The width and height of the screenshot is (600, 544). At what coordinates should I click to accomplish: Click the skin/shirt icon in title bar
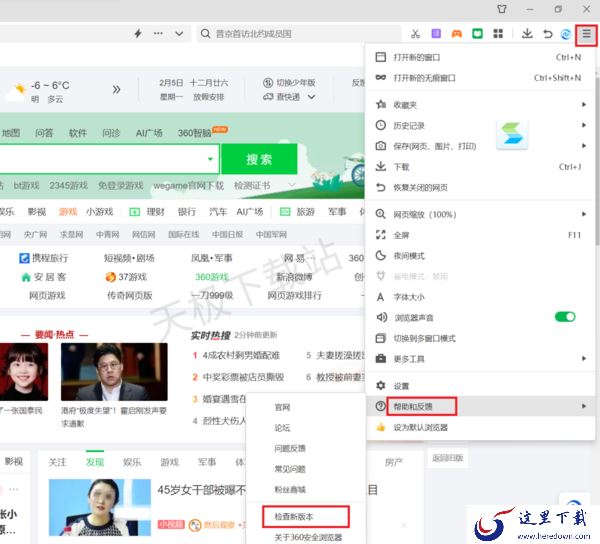tap(502, 9)
